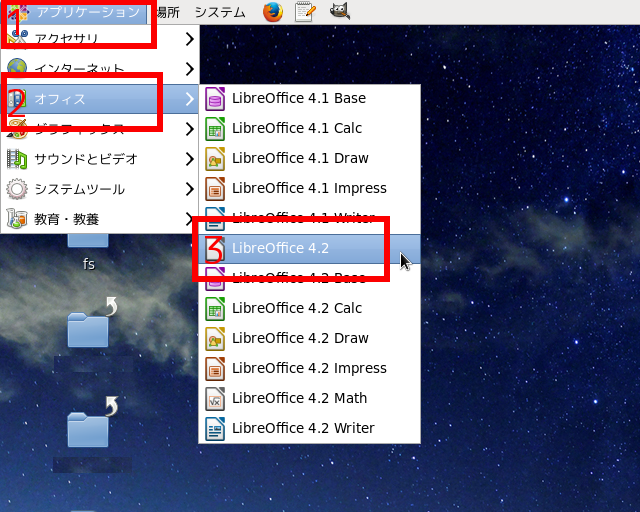Image resolution: width=640 pixels, height=512 pixels.
Task: Open the アプリケーション menu
Action: 87,12
